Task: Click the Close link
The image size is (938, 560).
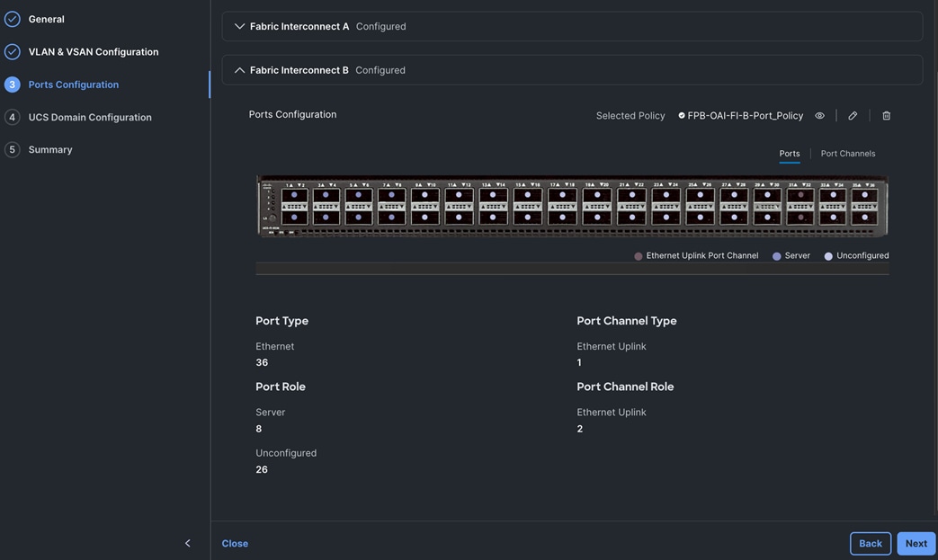Action: pyautogui.click(x=235, y=543)
